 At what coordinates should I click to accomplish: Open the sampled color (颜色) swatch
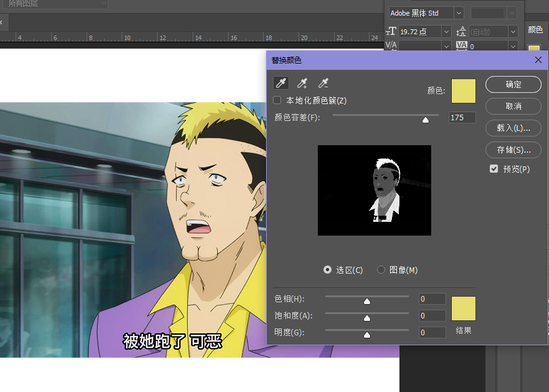click(x=464, y=91)
